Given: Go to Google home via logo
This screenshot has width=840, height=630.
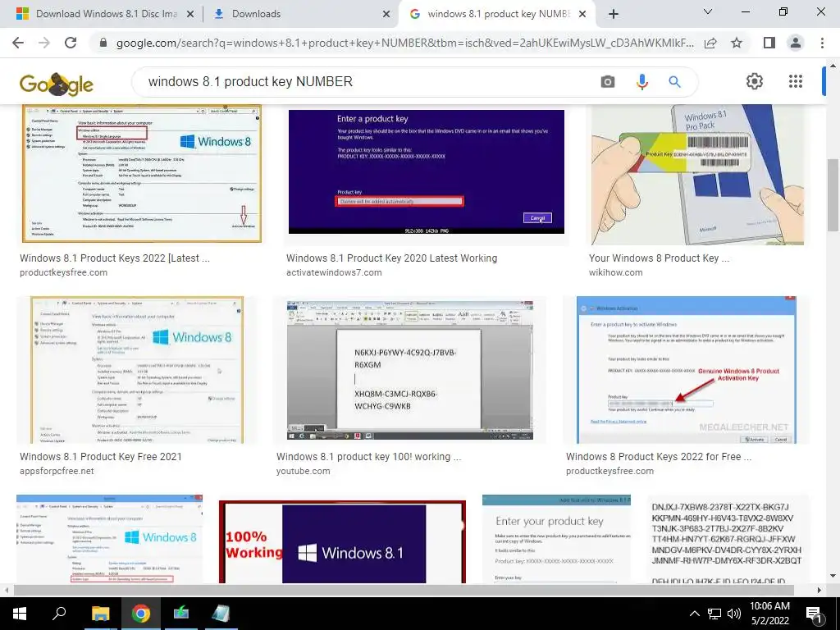Looking at the screenshot, I should (57, 84).
